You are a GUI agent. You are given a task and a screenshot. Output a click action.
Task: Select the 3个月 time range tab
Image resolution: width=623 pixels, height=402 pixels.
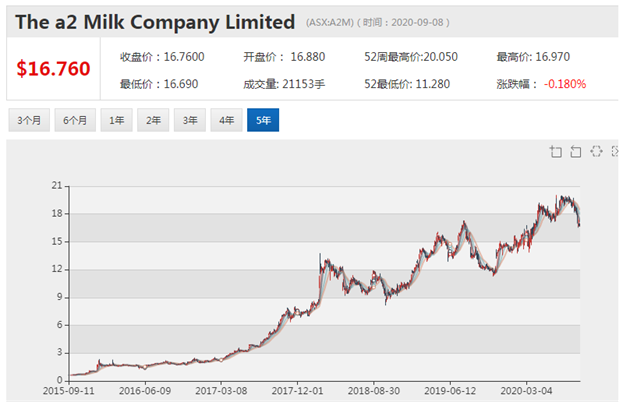click(29, 120)
